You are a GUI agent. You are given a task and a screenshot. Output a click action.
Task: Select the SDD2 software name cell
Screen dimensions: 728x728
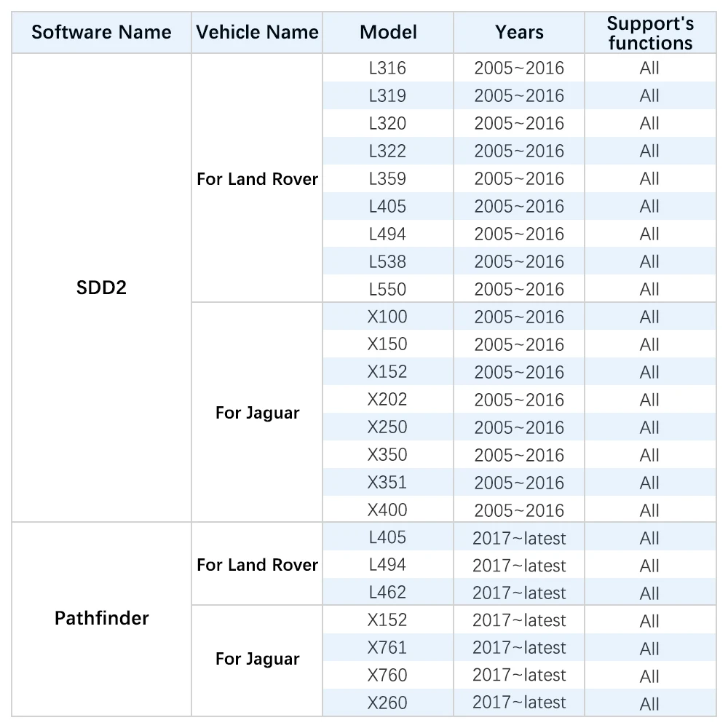point(101,288)
